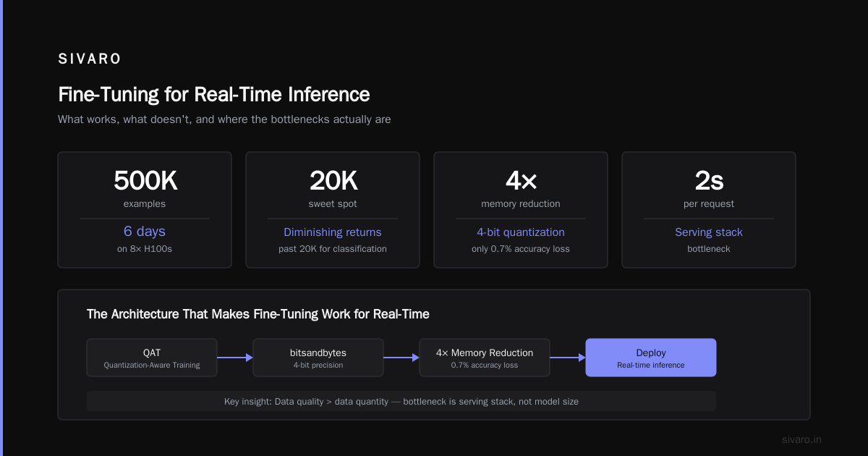The height and width of the screenshot is (456, 868).
Task: Click the '2s' statistic value
Action: tap(709, 180)
